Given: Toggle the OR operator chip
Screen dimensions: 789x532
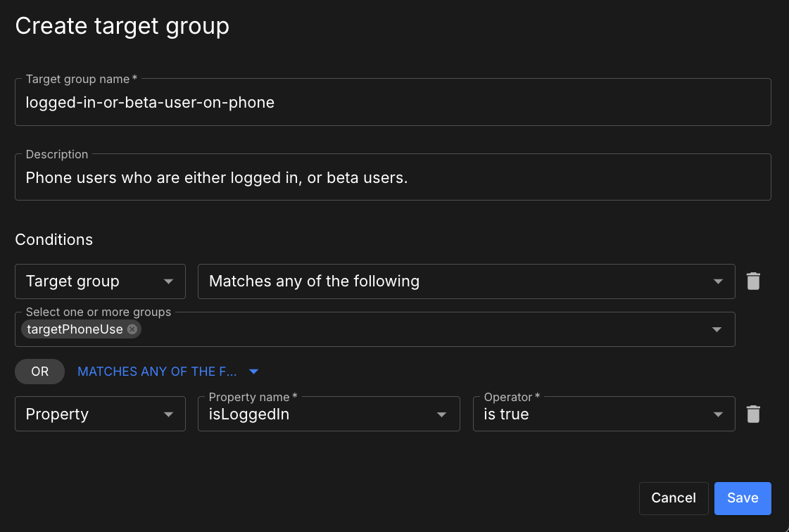Looking at the screenshot, I should click(39, 371).
